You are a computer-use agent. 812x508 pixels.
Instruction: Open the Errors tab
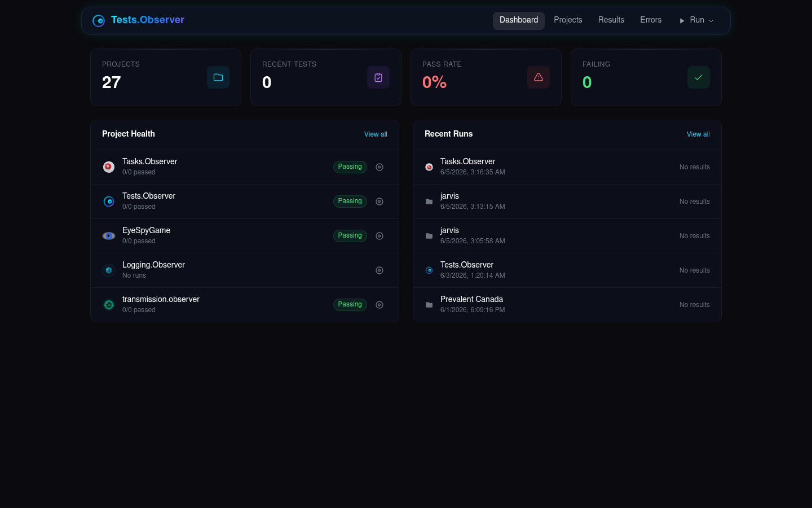click(651, 20)
